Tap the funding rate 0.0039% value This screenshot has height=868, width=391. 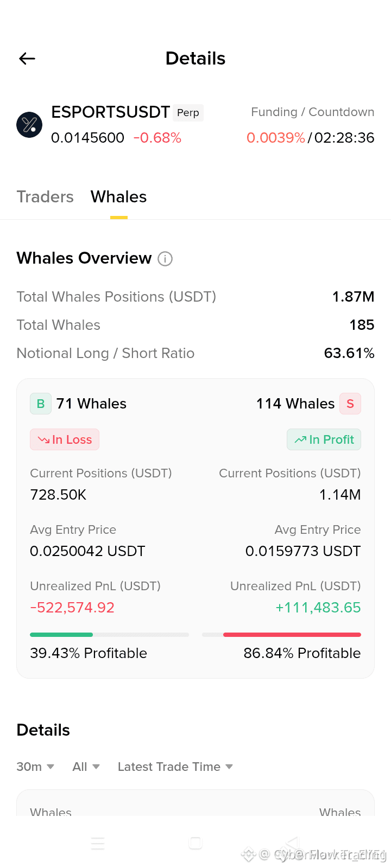coord(276,138)
